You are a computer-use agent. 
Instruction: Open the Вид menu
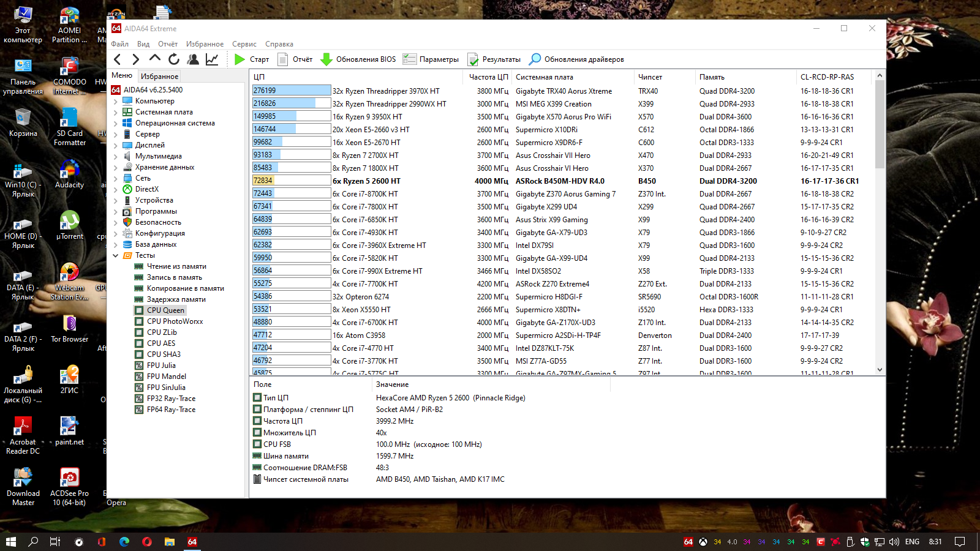pyautogui.click(x=143, y=44)
